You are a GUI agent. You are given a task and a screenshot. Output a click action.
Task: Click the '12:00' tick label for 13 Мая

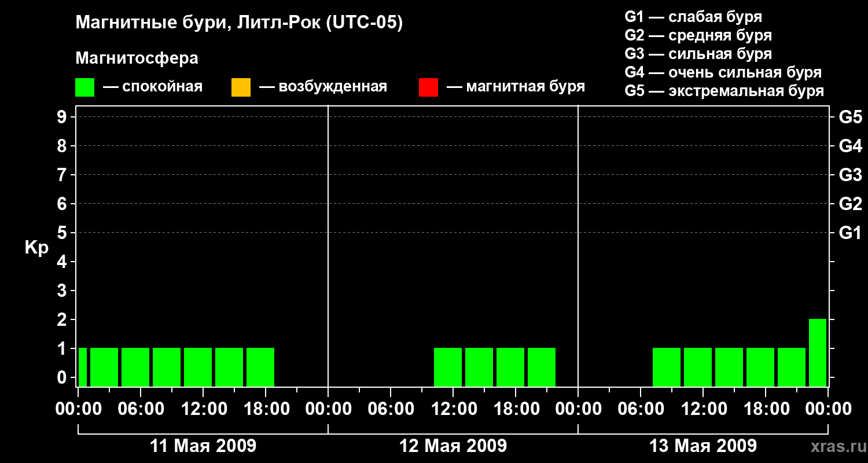tap(703, 409)
